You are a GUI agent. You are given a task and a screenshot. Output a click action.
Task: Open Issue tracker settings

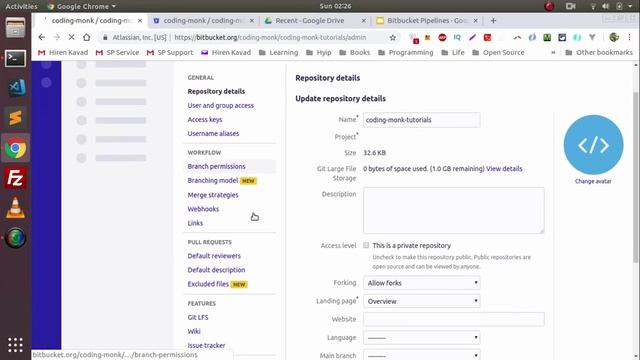(x=206, y=345)
